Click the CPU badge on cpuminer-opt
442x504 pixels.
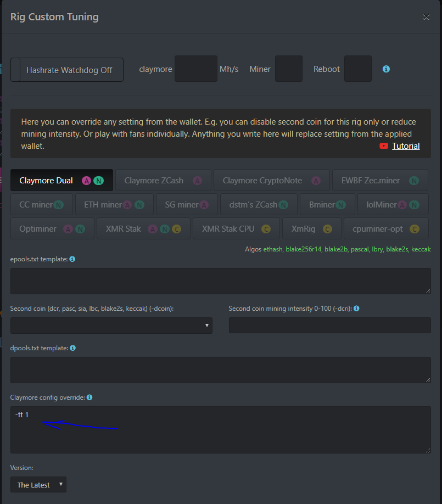[x=415, y=229]
